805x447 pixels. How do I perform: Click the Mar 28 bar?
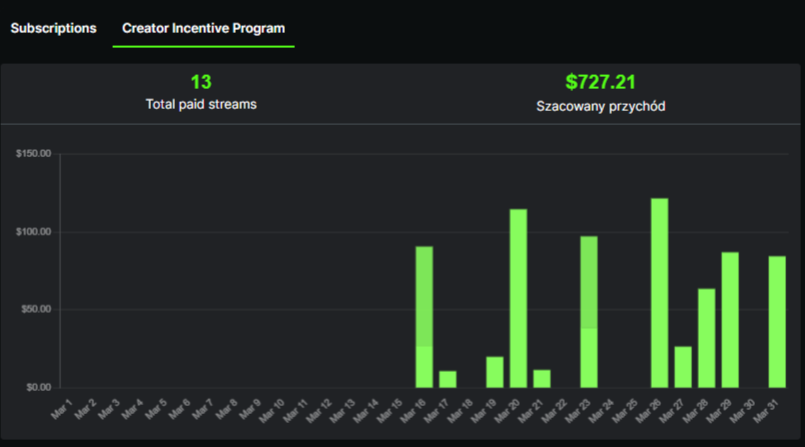point(706,338)
